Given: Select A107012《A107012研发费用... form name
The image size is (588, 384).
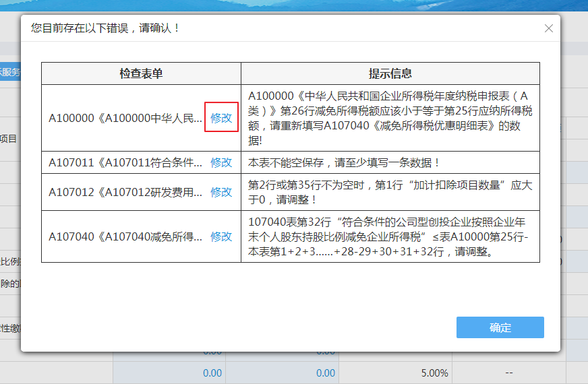Looking at the screenshot, I should click(x=125, y=192).
